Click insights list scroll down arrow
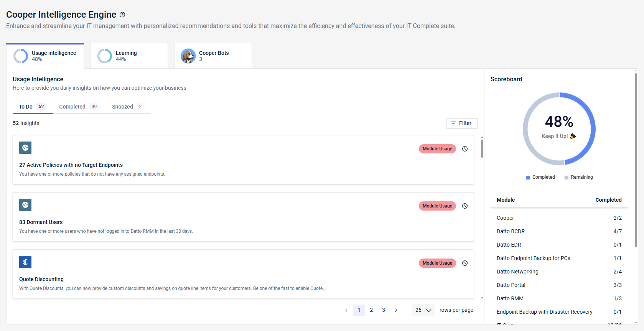The image size is (644, 331). pos(482,298)
